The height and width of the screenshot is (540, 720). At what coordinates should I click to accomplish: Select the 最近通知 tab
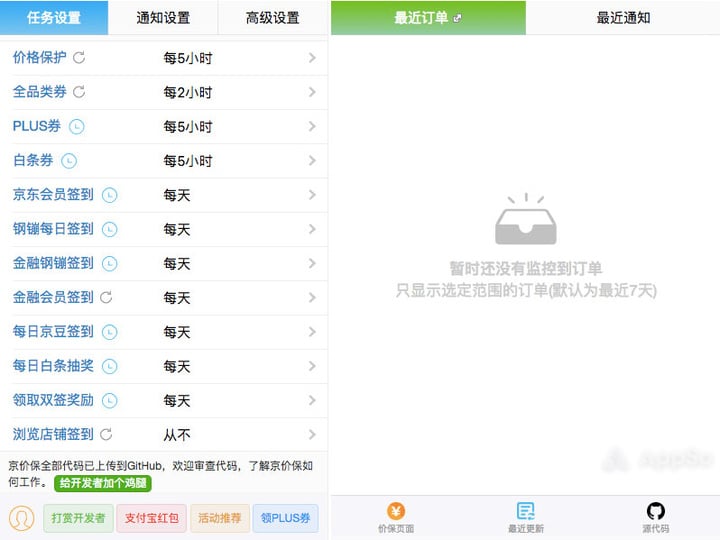[x=623, y=17]
